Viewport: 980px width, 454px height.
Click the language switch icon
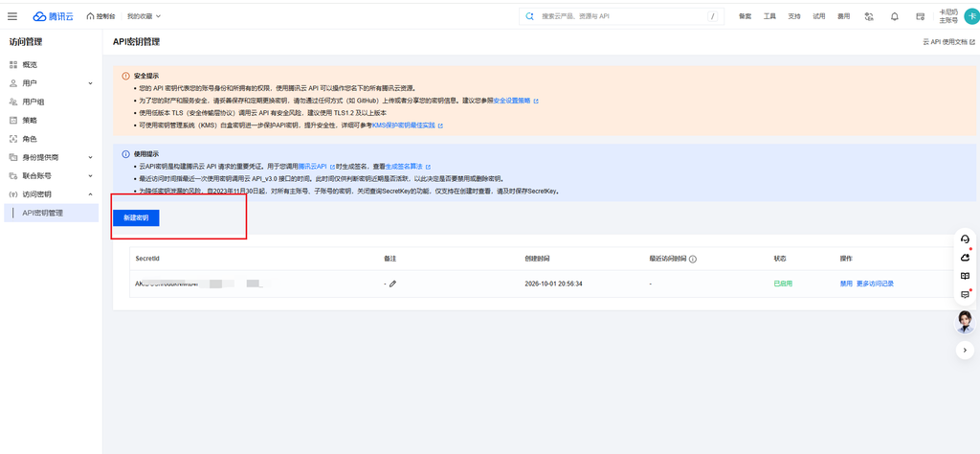tap(868, 16)
